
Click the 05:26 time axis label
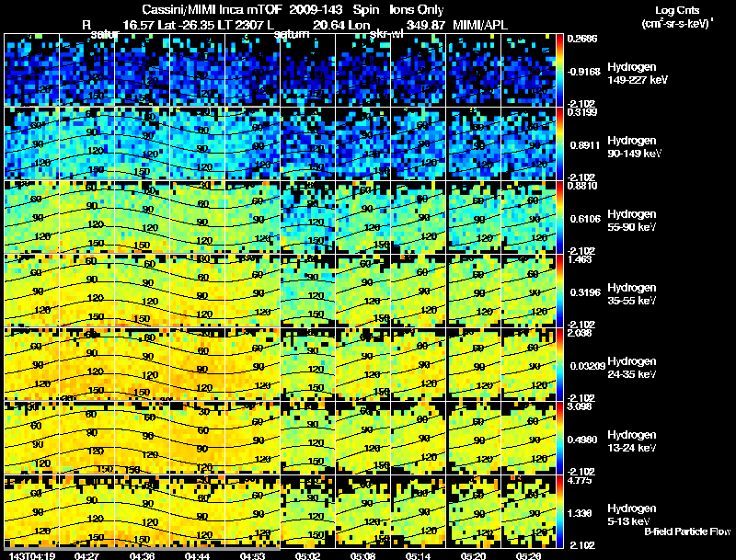coord(528,555)
